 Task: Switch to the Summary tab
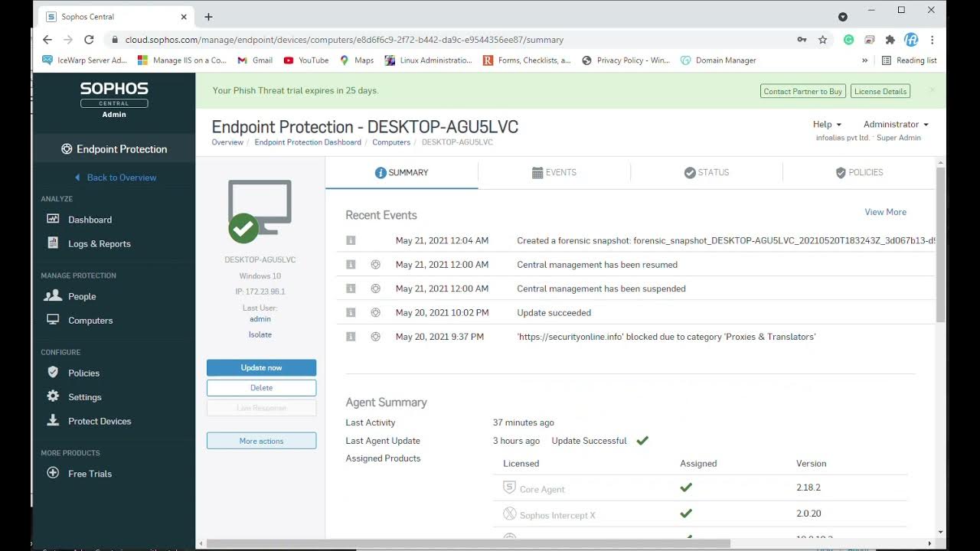point(401,172)
